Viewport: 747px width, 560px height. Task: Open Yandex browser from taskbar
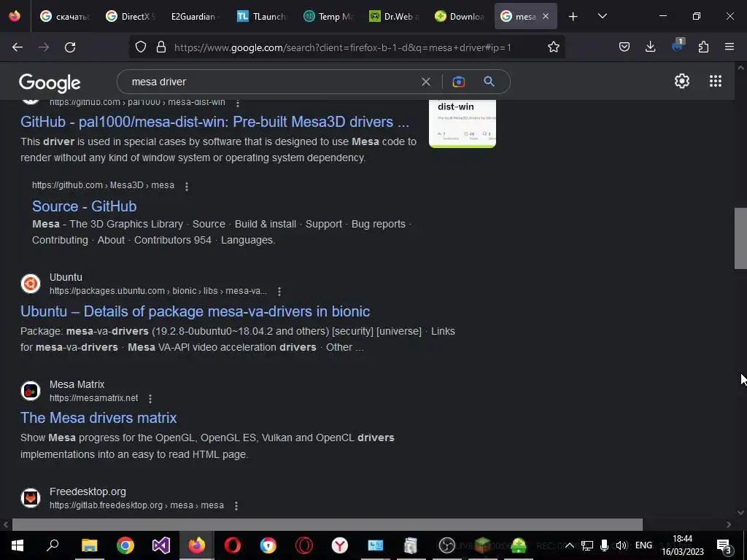pyautogui.click(x=340, y=545)
